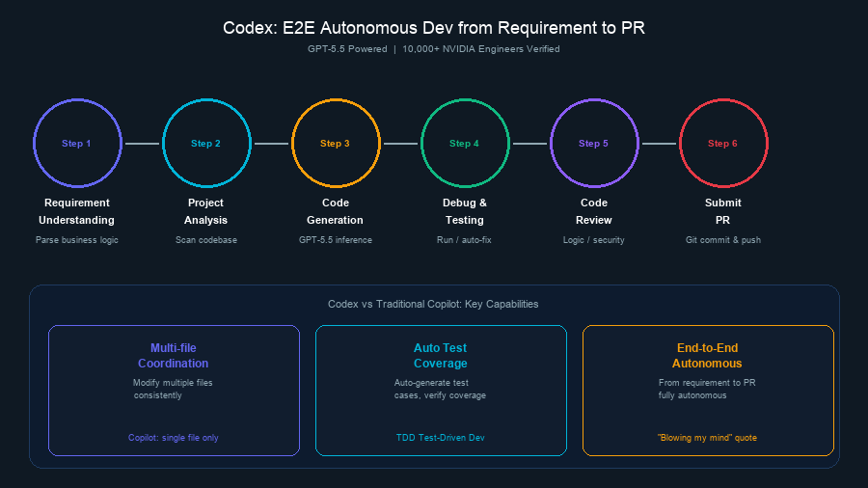The height and width of the screenshot is (488, 868).
Task: Click the 'Code Review' label
Action: click(x=593, y=211)
